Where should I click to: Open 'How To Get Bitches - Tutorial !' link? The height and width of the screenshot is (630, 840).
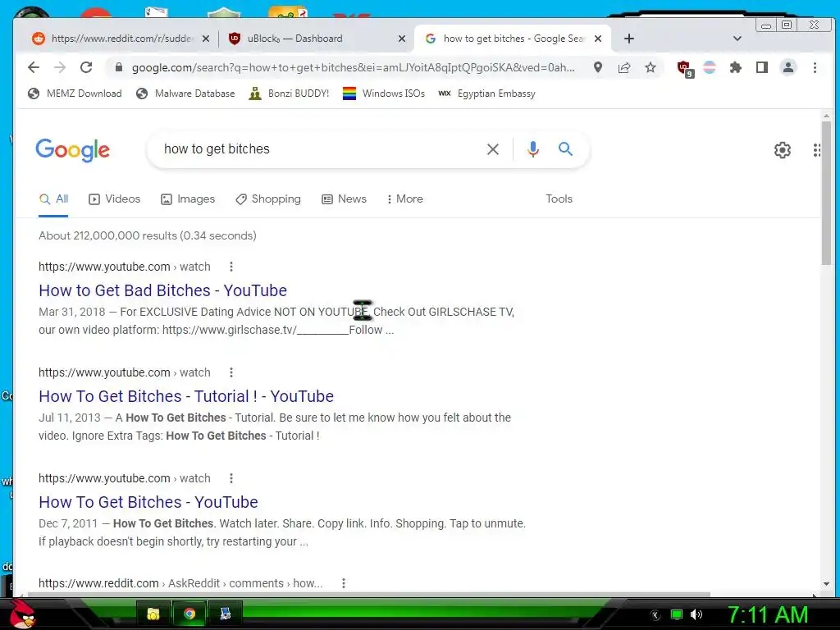click(186, 396)
